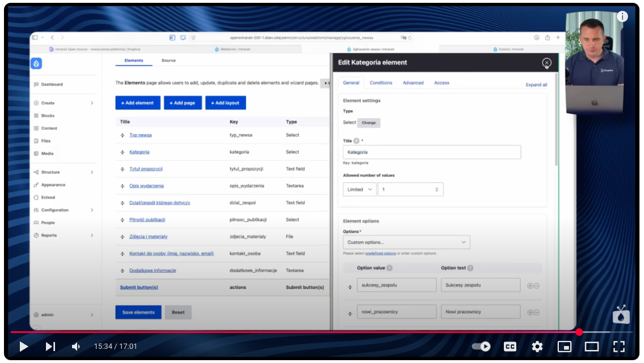Click the channel watermark logo
The height and width of the screenshot is (363, 644).
tap(621, 315)
